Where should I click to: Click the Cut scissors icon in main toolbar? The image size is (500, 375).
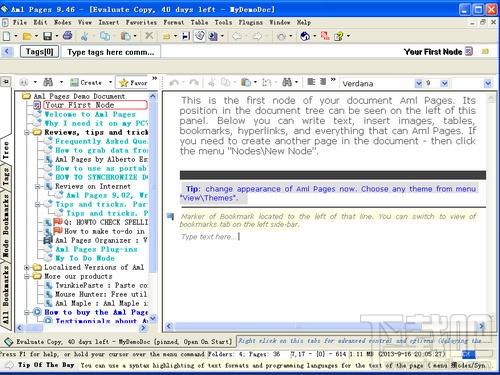(x=85, y=36)
